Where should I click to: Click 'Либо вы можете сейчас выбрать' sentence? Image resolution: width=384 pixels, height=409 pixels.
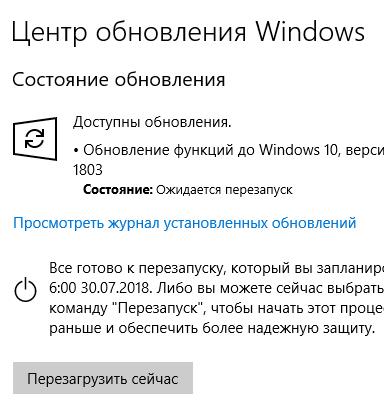pyautogui.click(x=270, y=288)
